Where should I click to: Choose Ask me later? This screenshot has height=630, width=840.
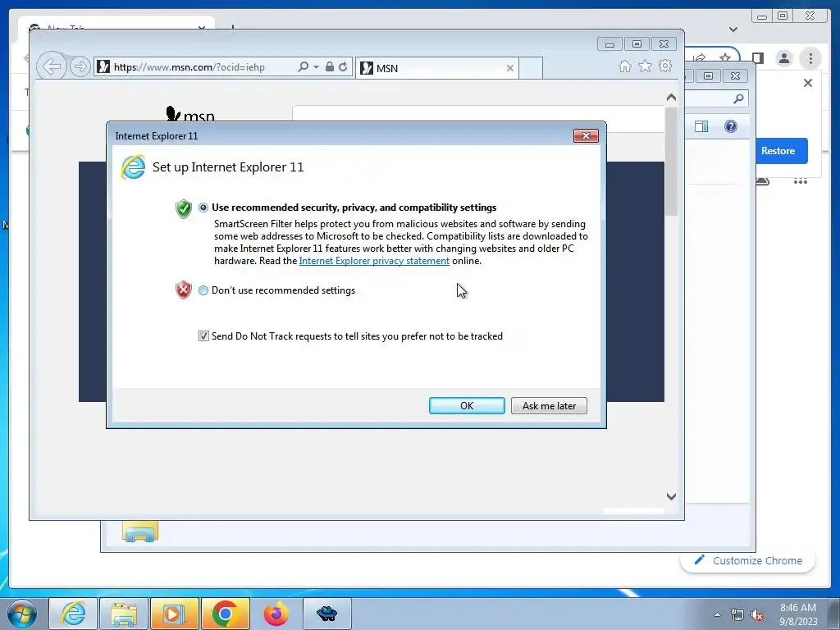(x=549, y=405)
